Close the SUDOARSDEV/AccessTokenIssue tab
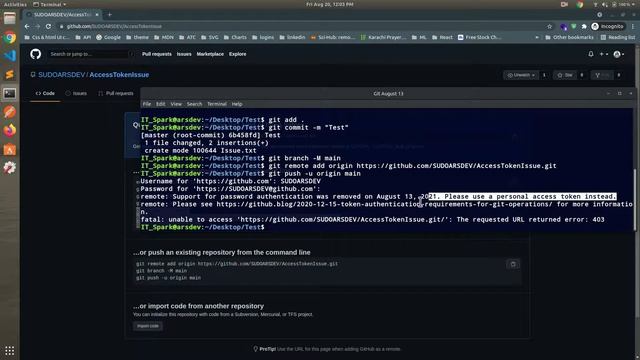 coord(97,15)
